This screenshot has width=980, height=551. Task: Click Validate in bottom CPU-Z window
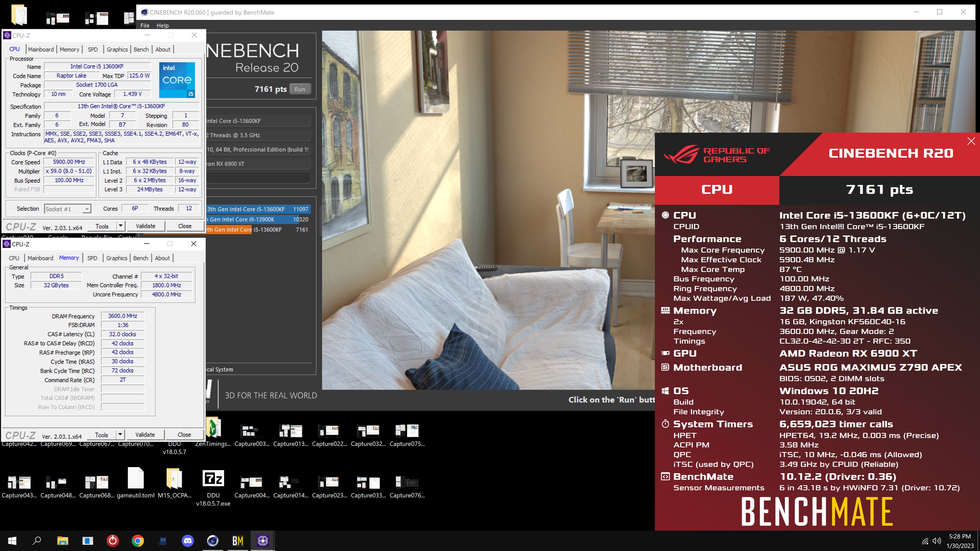(x=145, y=434)
